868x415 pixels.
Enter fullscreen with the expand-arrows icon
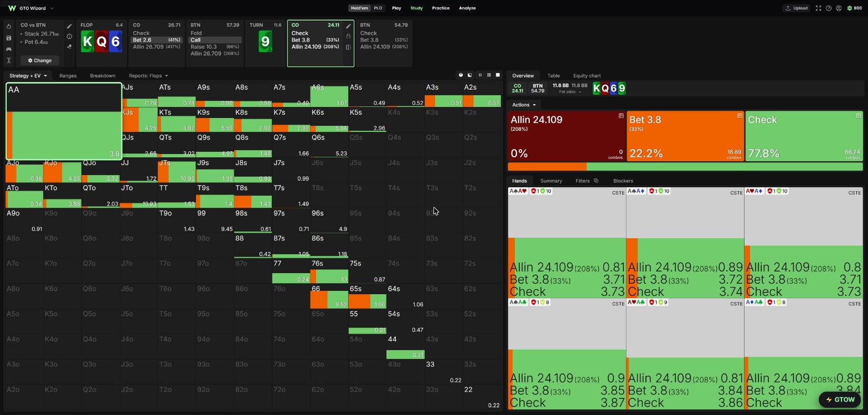click(818, 8)
